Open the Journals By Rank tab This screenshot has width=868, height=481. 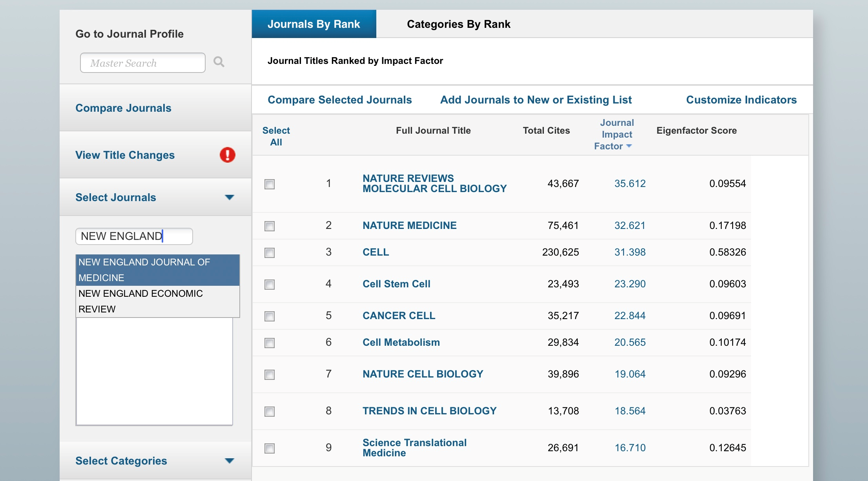click(x=314, y=24)
